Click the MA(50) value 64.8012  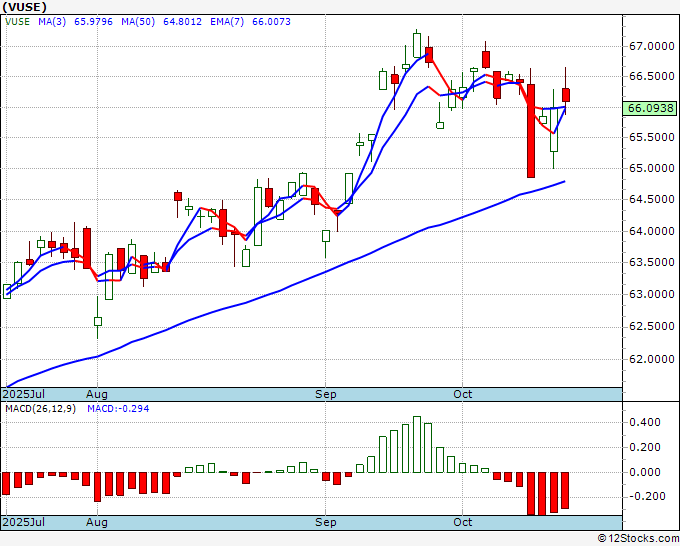coord(182,22)
